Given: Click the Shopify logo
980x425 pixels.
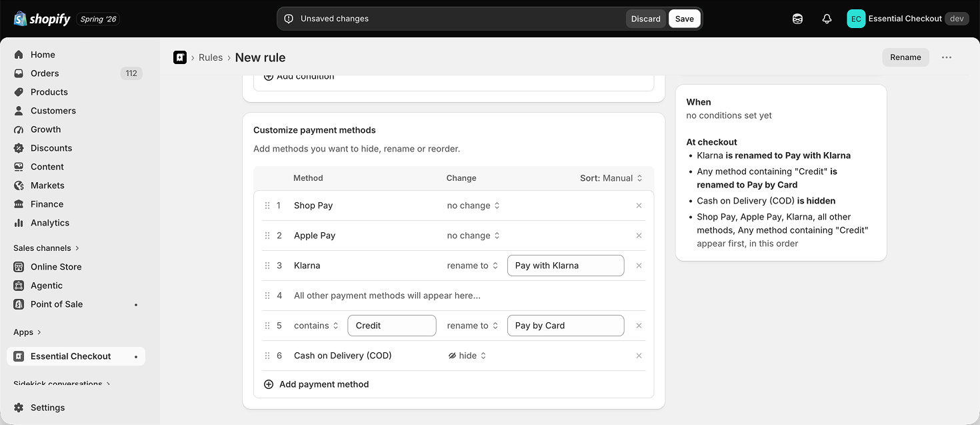Looking at the screenshot, I should click(x=41, y=19).
